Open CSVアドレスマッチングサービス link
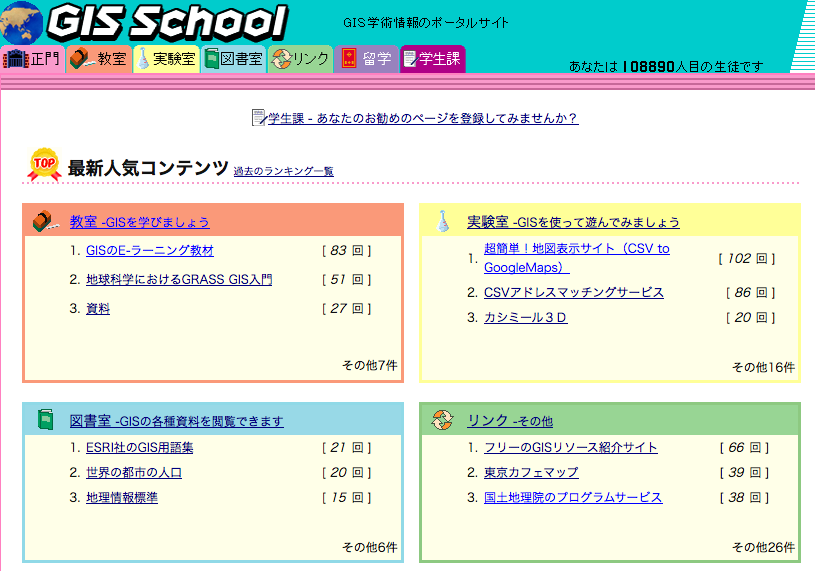 click(x=574, y=293)
